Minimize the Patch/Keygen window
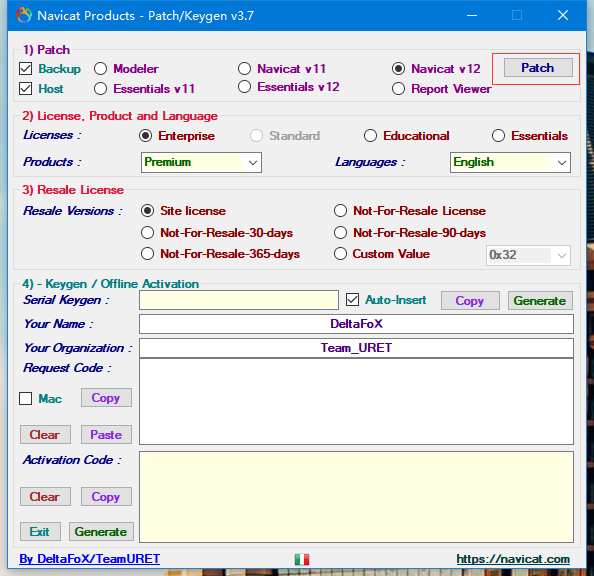Viewport: 594px width, 576px height. coord(472,16)
